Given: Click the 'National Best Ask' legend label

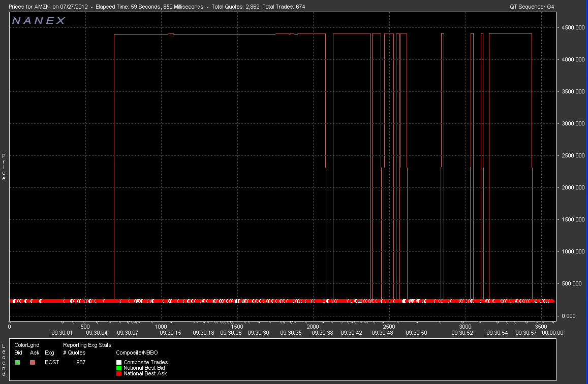Looking at the screenshot, I should click(145, 373).
